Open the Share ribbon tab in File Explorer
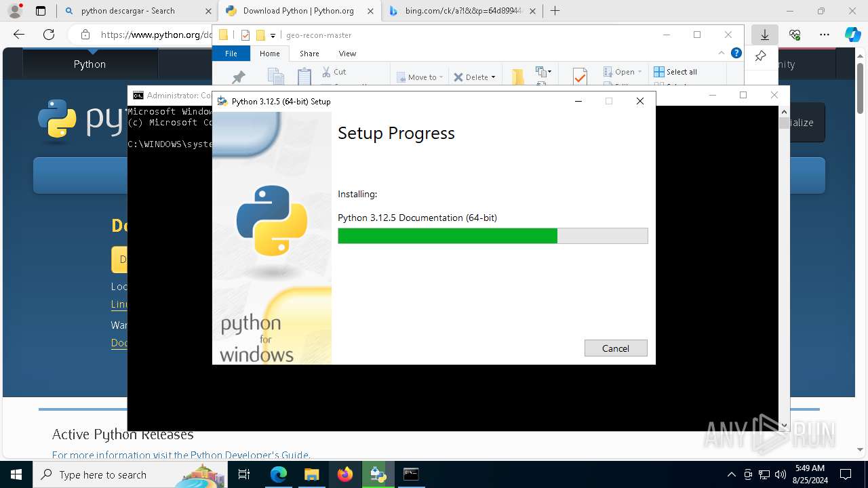The image size is (868, 488). 309,54
